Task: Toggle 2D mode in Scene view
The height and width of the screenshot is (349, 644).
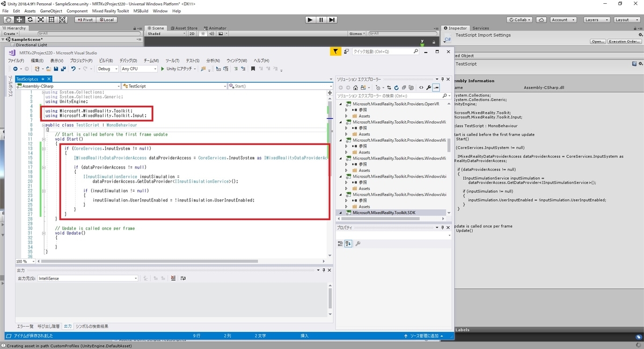Action: pyautogui.click(x=192, y=33)
